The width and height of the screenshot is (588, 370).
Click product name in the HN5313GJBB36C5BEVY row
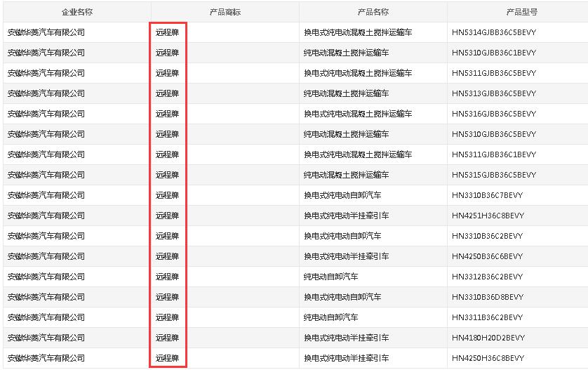pos(346,93)
